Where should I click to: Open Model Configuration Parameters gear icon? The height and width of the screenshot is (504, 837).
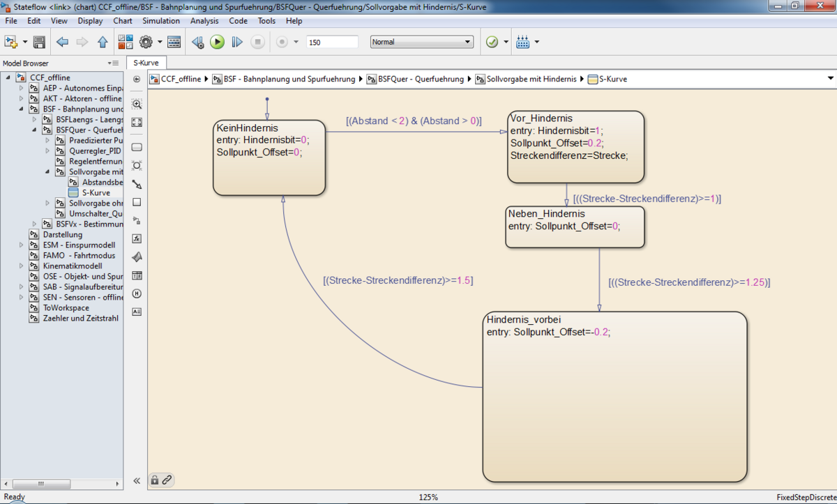(146, 43)
